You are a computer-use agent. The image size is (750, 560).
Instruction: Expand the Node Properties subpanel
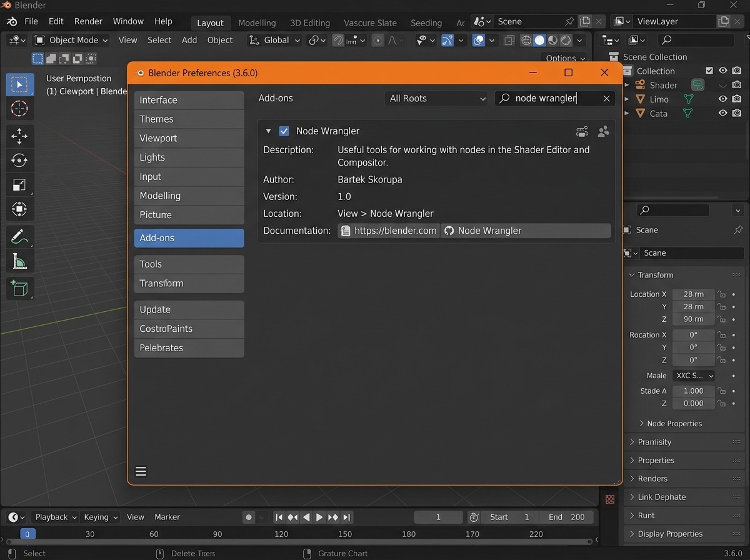(x=641, y=424)
